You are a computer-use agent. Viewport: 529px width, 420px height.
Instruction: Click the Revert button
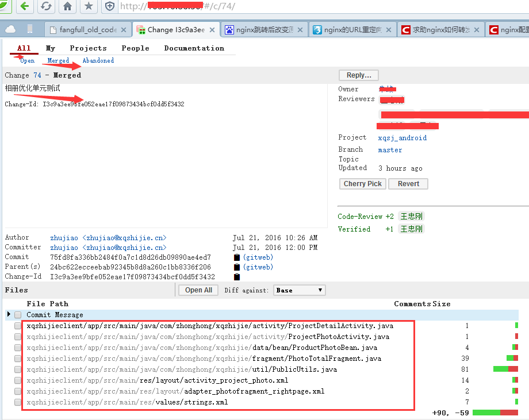click(x=408, y=184)
